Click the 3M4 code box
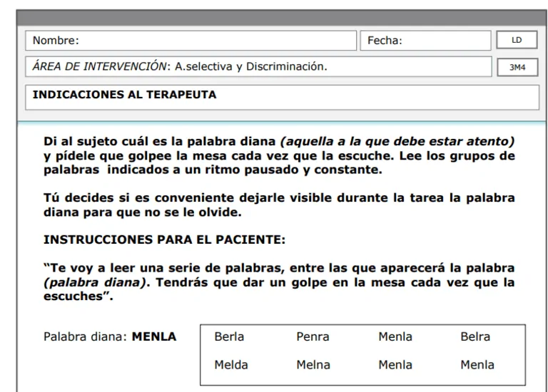 (517, 68)
